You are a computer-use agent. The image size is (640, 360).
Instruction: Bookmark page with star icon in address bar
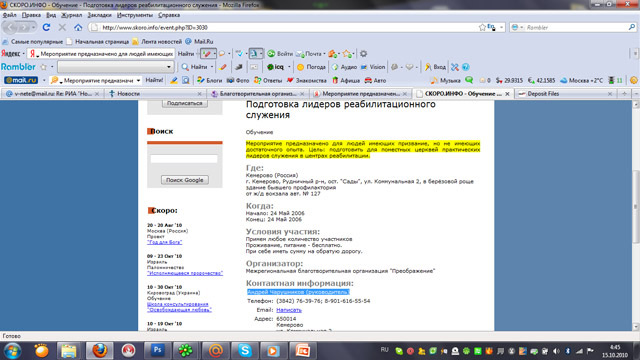(x=482, y=27)
